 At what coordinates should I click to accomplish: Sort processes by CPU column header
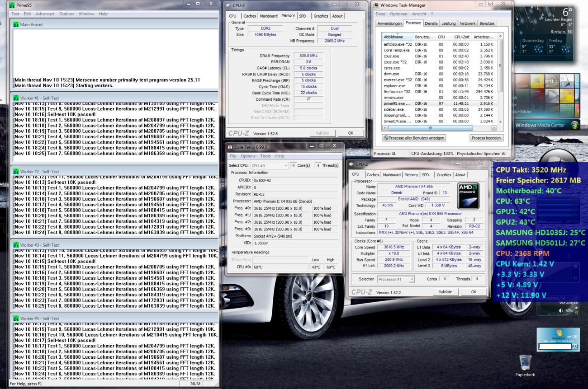pos(441,36)
